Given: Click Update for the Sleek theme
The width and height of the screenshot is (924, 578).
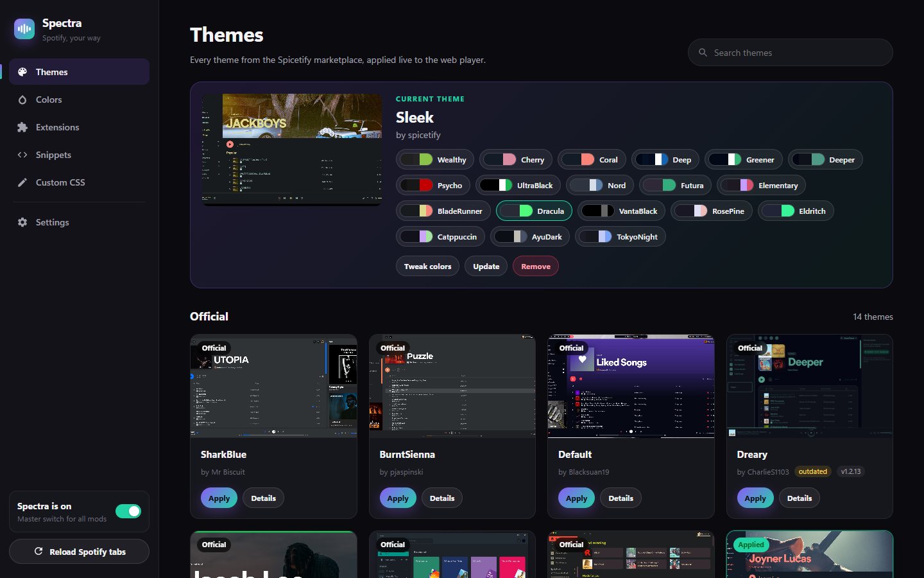Looking at the screenshot, I should (x=486, y=267).
